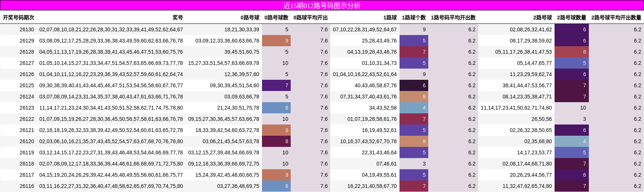The height and width of the screenshot is (192, 644).
Task: Click 1路球 cell 34,43,52,58
Action: click(x=383, y=108)
